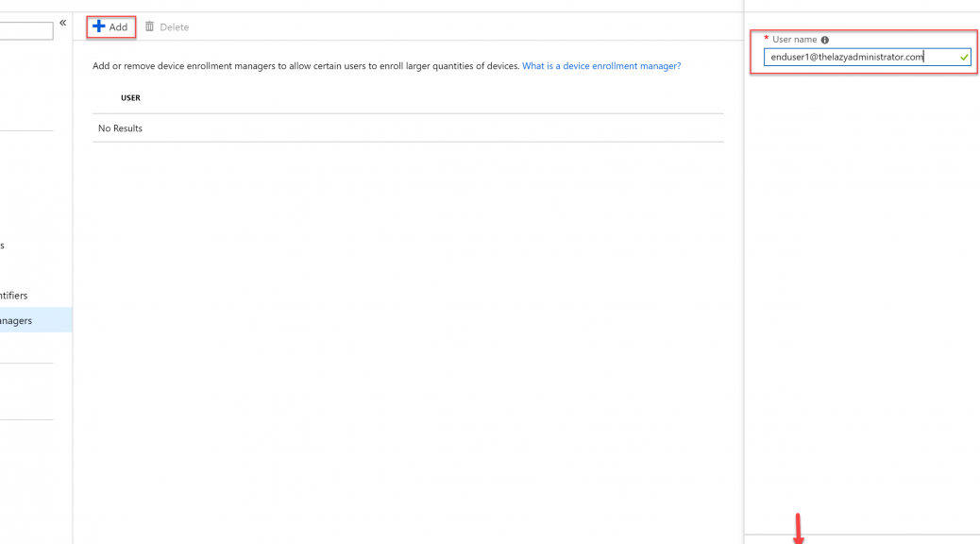Screen dimensions: 980x544
Task: Click the 'User name' field label
Action: [x=794, y=40]
